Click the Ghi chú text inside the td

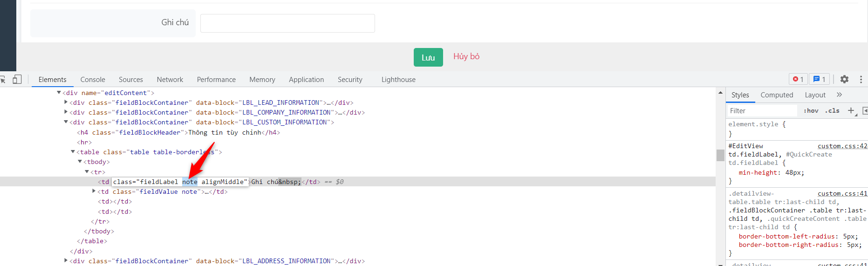coord(265,182)
